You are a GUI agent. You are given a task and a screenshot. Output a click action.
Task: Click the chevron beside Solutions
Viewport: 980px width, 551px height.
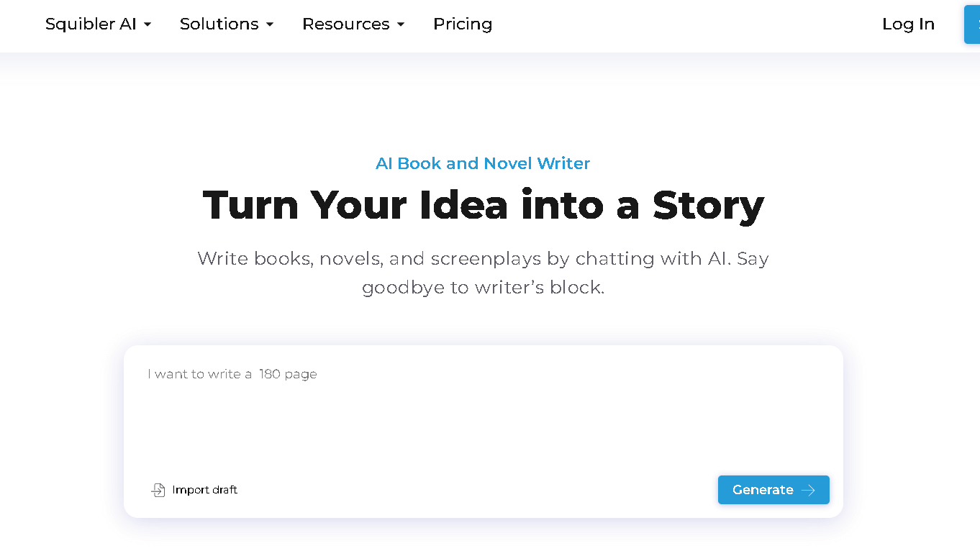point(271,24)
